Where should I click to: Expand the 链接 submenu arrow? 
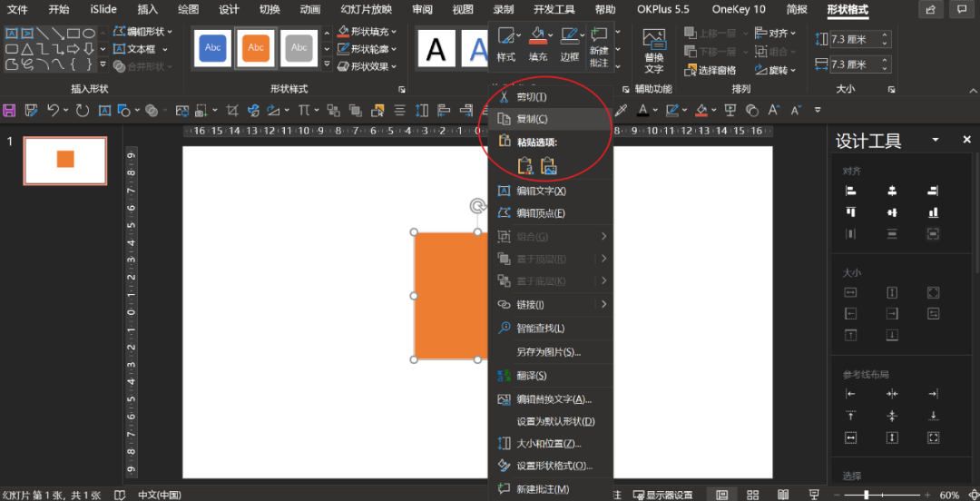603,305
